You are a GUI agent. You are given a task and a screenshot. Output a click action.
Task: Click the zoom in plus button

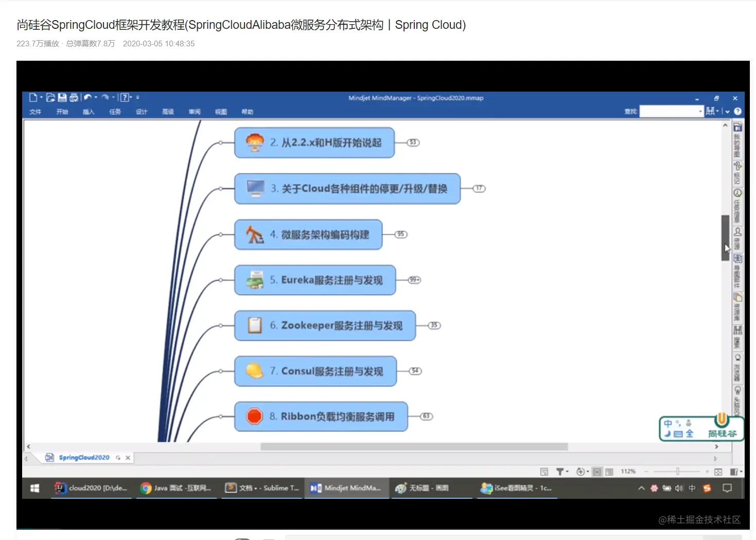(x=707, y=472)
